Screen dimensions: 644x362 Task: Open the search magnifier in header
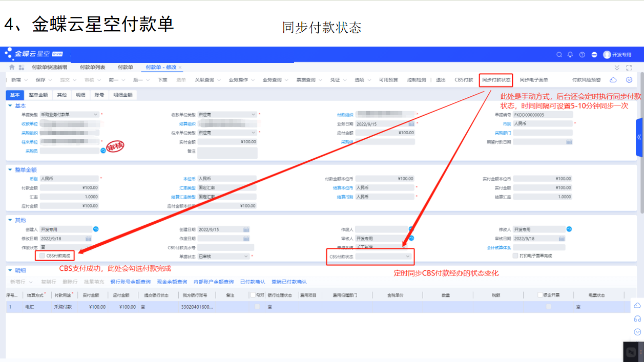(x=559, y=54)
